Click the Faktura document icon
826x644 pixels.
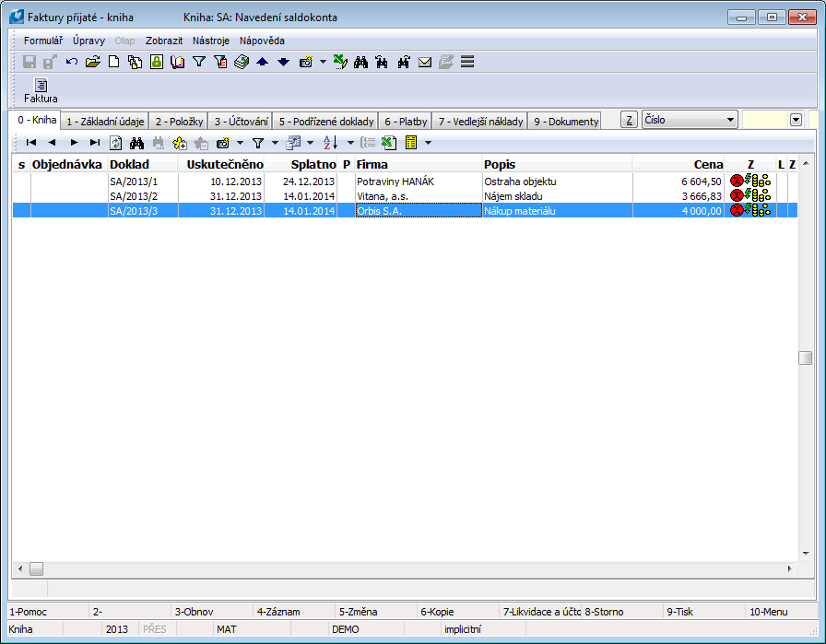41,87
